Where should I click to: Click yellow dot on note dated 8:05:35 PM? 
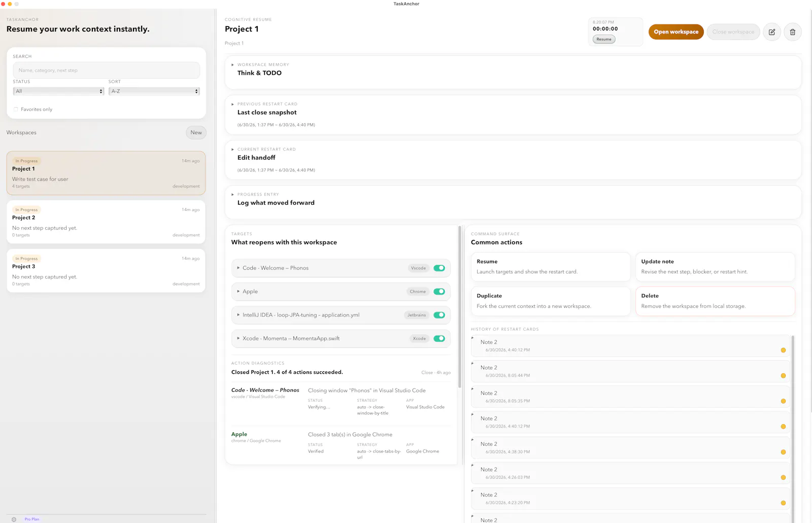[783, 401]
